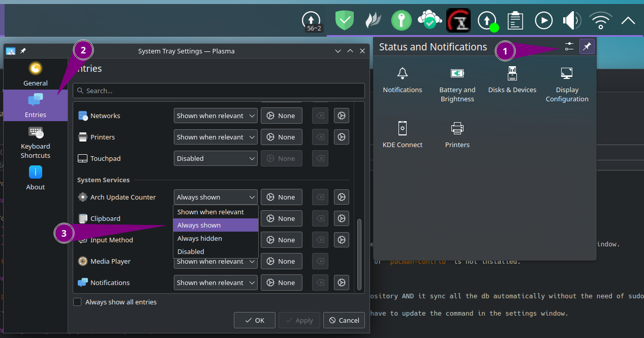The image size is (644, 338).
Task: Click the white flame tray icon
Action: click(x=373, y=20)
